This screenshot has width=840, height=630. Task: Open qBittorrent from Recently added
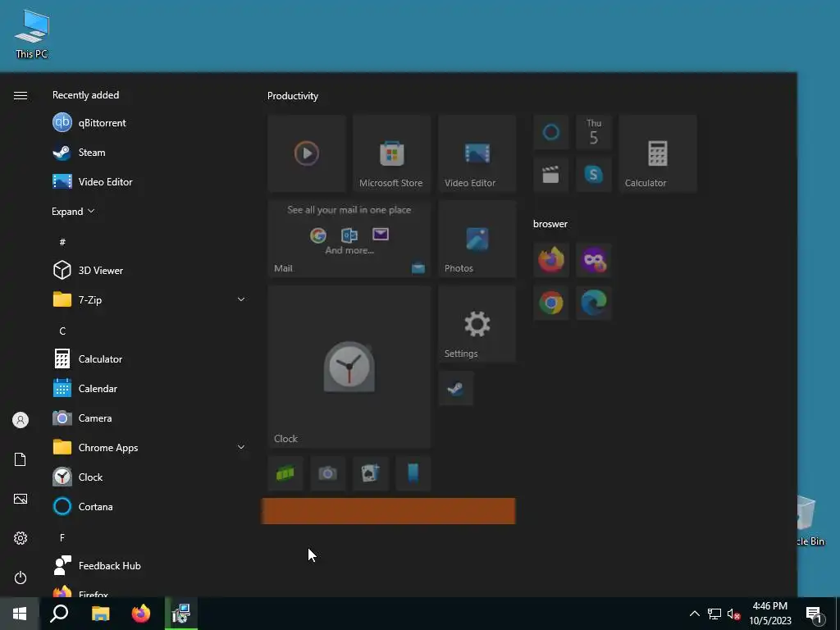tap(150, 123)
